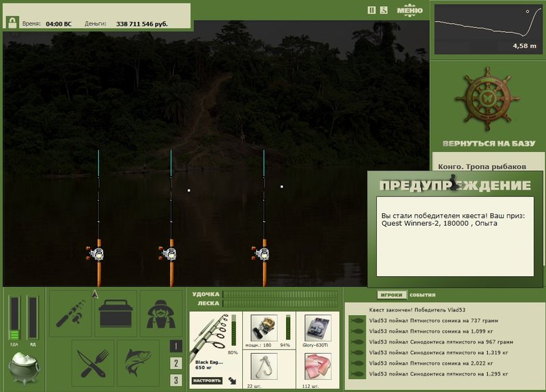546x392 pixels.
Task: Switch to rod slot 3
Action: click(176, 380)
